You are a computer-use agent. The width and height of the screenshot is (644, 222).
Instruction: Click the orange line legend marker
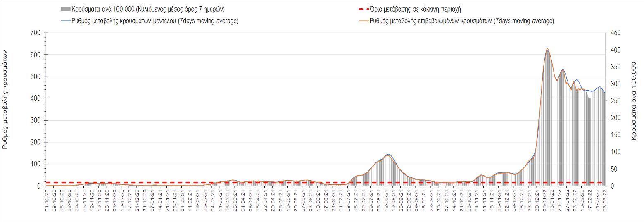click(x=362, y=21)
